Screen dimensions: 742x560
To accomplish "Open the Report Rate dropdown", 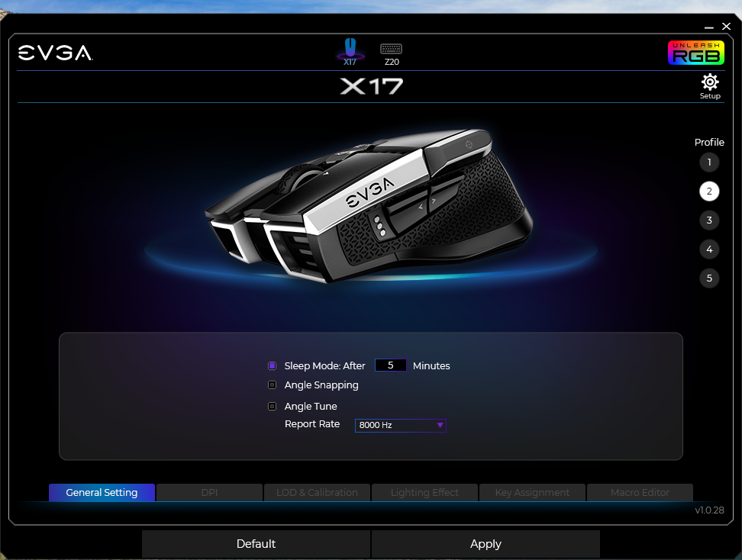I will click(x=400, y=425).
